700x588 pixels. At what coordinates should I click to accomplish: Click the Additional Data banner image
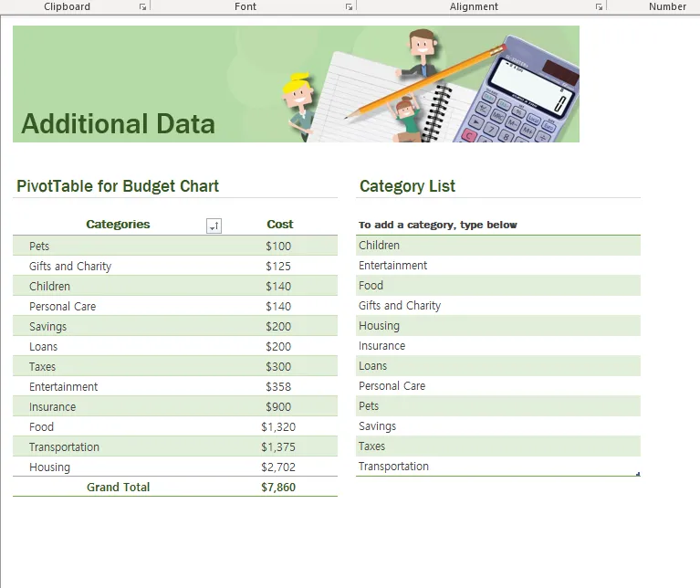pos(296,84)
